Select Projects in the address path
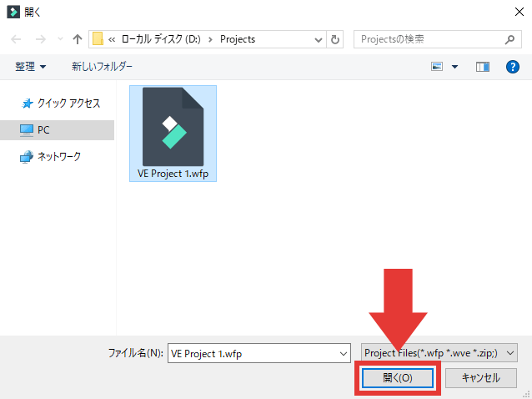The image size is (532, 399). click(238, 39)
